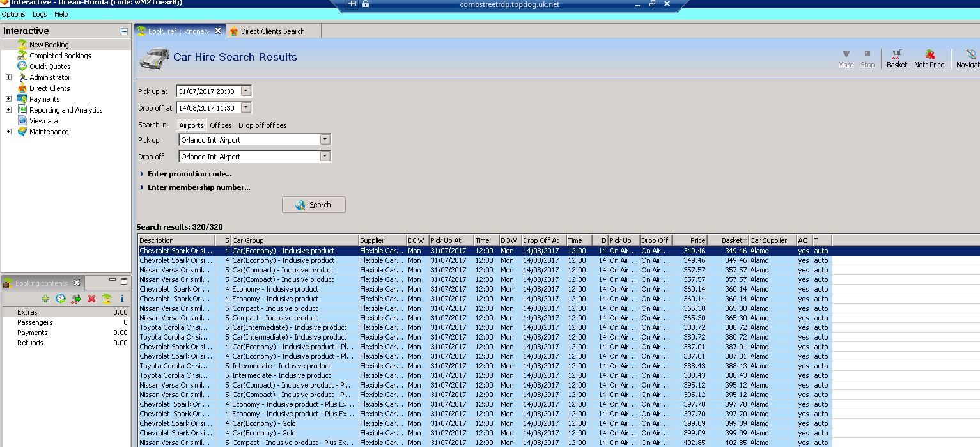Expand the Administrator tree node
980x447 pixels.
pyautogui.click(x=8, y=77)
